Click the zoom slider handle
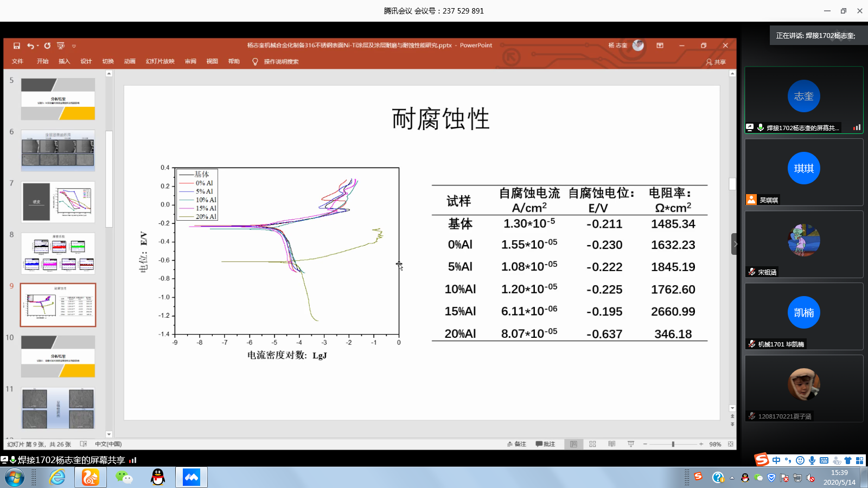The image size is (868, 488). point(673,444)
